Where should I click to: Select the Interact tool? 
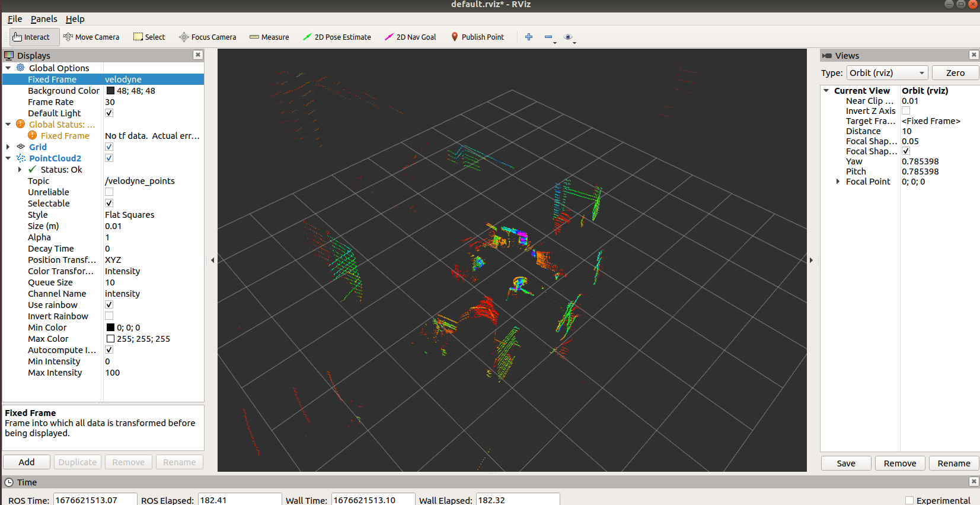click(x=34, y=37)
